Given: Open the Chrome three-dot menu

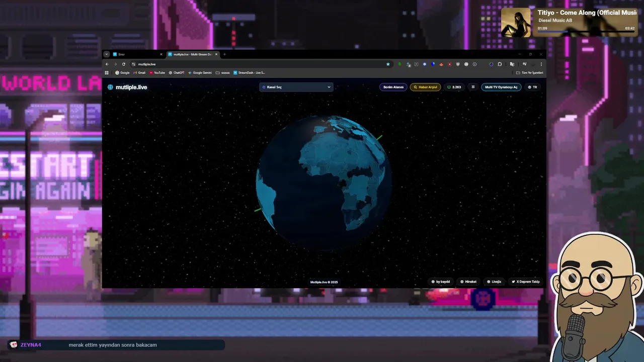Looking at the screenshot, I should pos(541,64).
